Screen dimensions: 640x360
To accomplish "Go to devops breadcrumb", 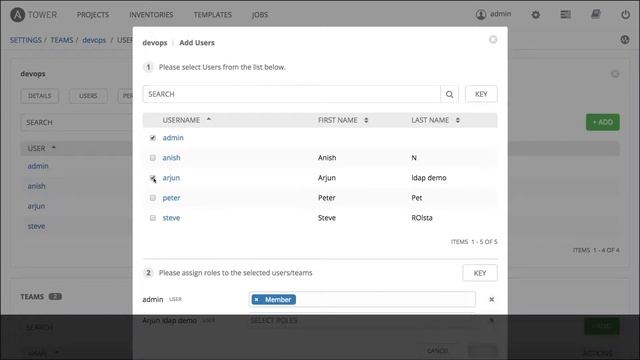I will (x=94, y=40).
